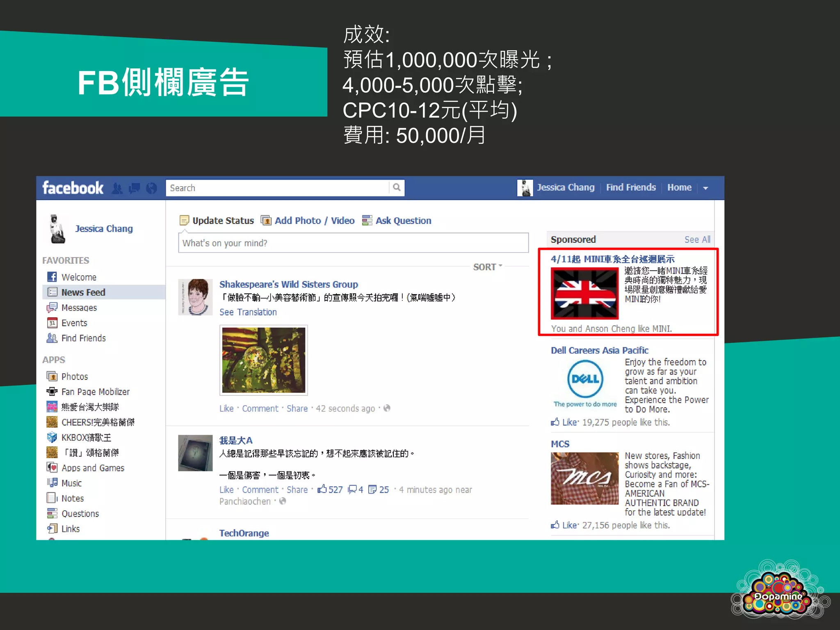Screen dimensions: 840x630
Task: Open 熊愛台灣大樂隊 app
Action: coord(83,407)
